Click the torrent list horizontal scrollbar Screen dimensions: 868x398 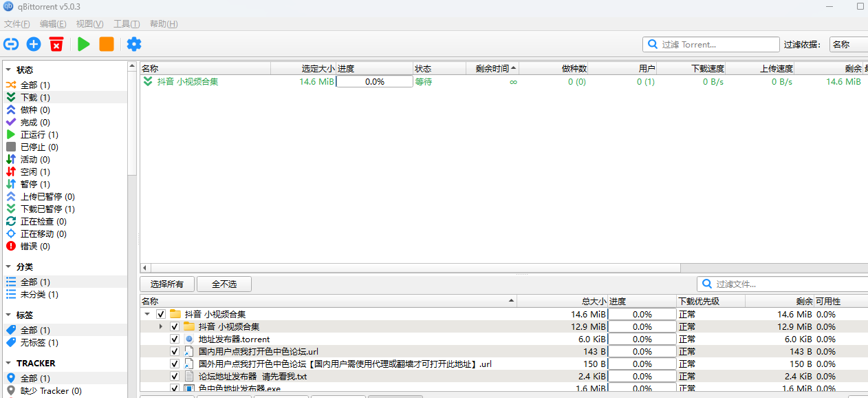tap(415, 268)
